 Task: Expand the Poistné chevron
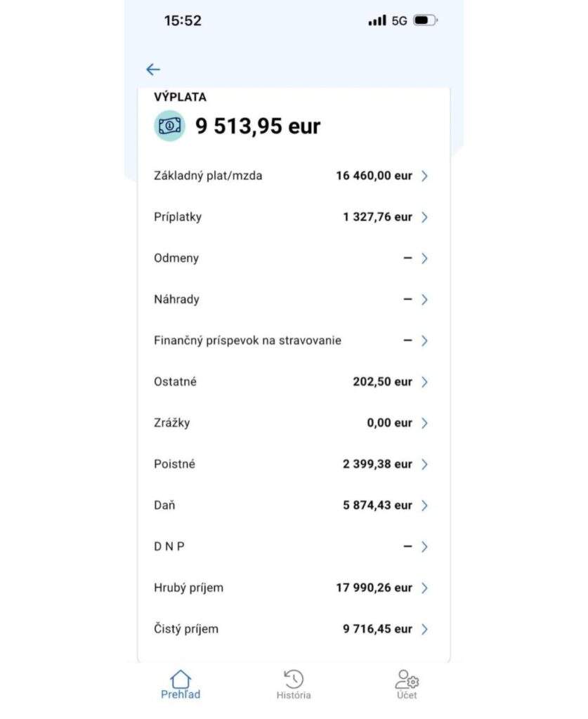pyautogui.click(x=424, y=464)
